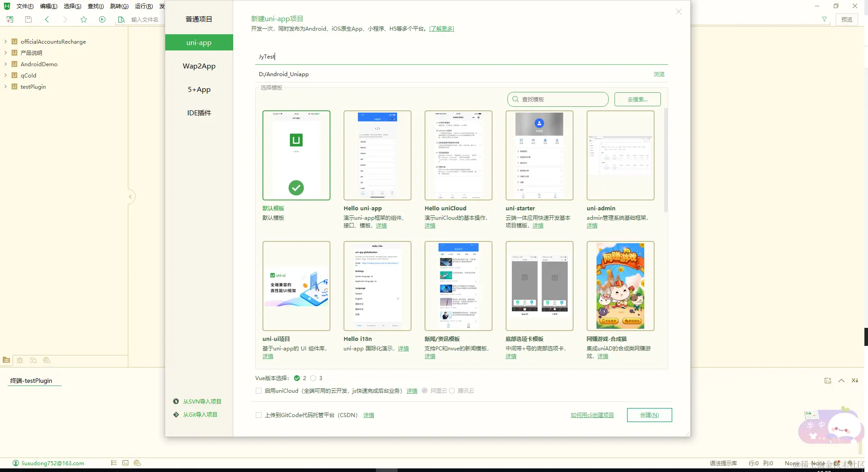Close the new project dialog with X

click(x=678, y=12)
